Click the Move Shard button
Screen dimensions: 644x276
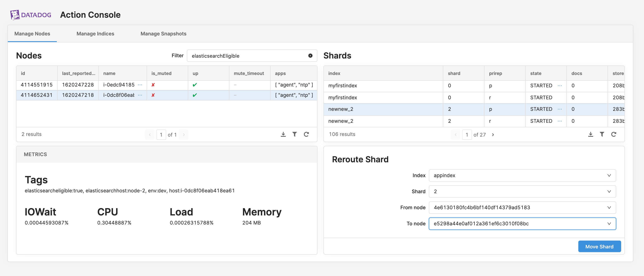tap(599, 246)
